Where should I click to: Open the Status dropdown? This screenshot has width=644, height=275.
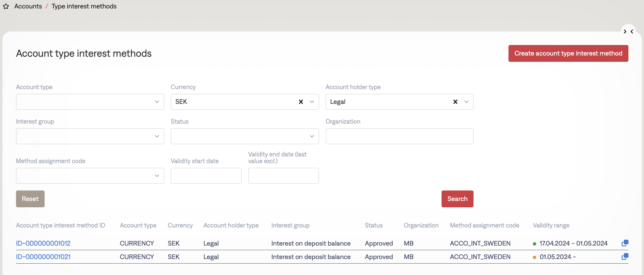[311, 136]
